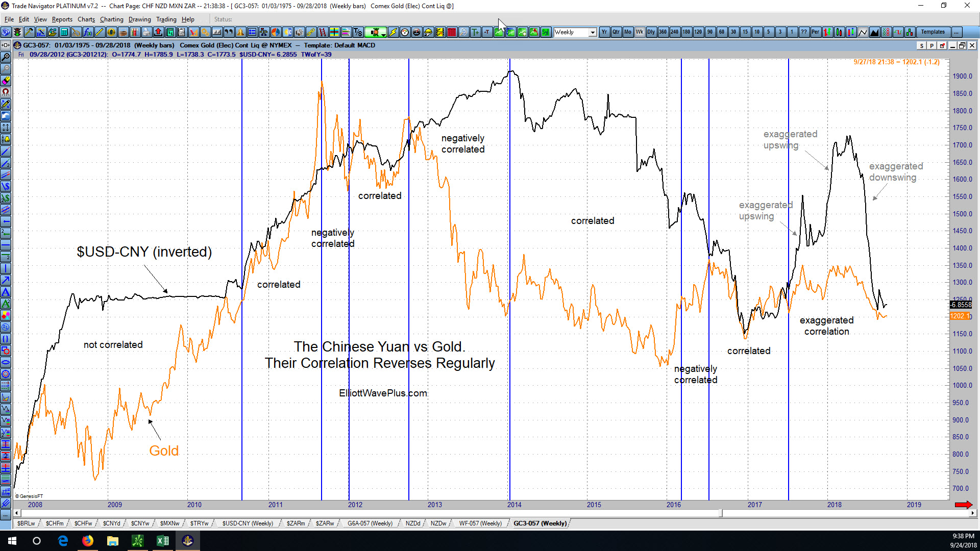Open Excel from the taskbar
The image size is (980, 551).
coord(163,541)
